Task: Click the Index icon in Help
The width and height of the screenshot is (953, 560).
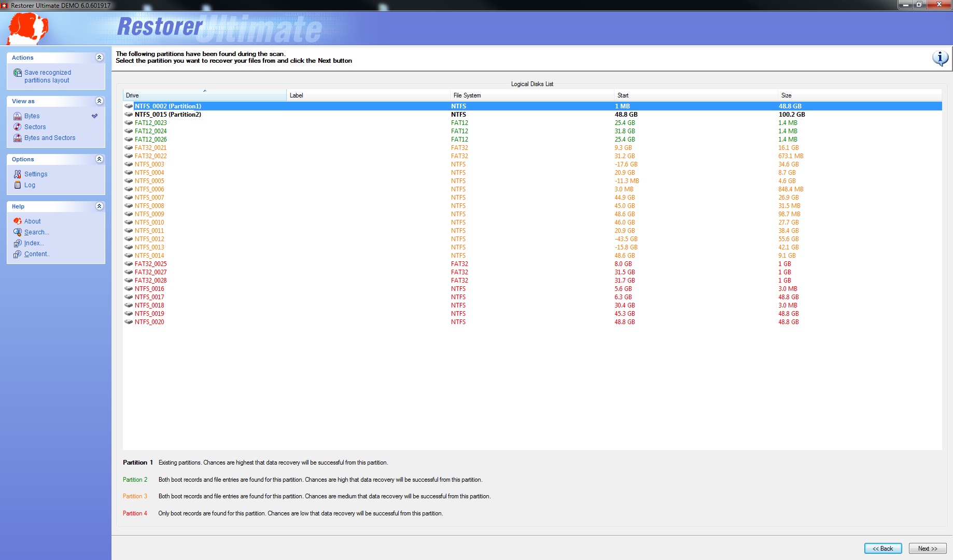Action: coord(18,243)
